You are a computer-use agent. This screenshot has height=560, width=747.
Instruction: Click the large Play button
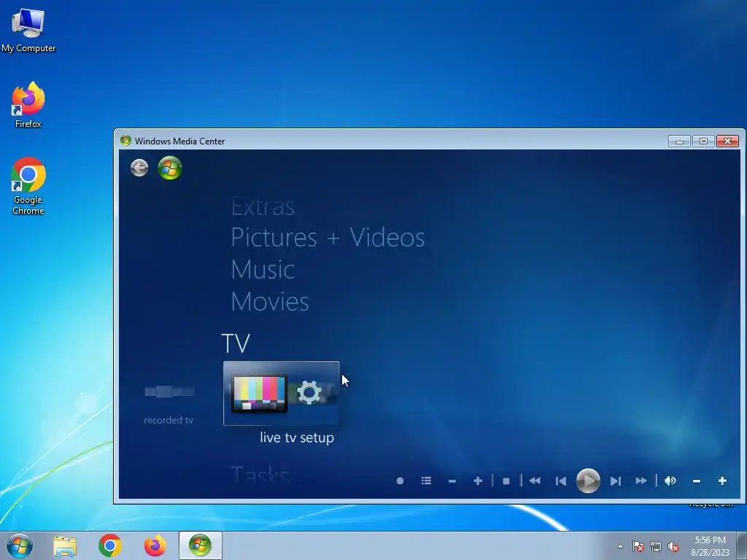click(589, 481)
